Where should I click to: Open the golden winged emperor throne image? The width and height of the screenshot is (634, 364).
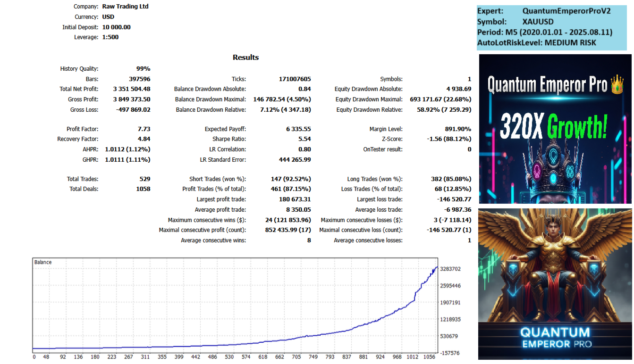click(555, 284)
